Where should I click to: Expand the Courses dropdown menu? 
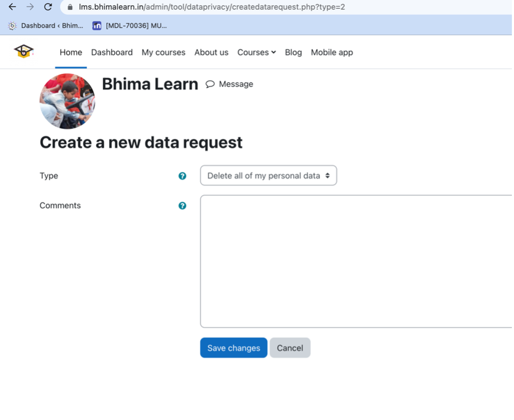pos(256,52)
